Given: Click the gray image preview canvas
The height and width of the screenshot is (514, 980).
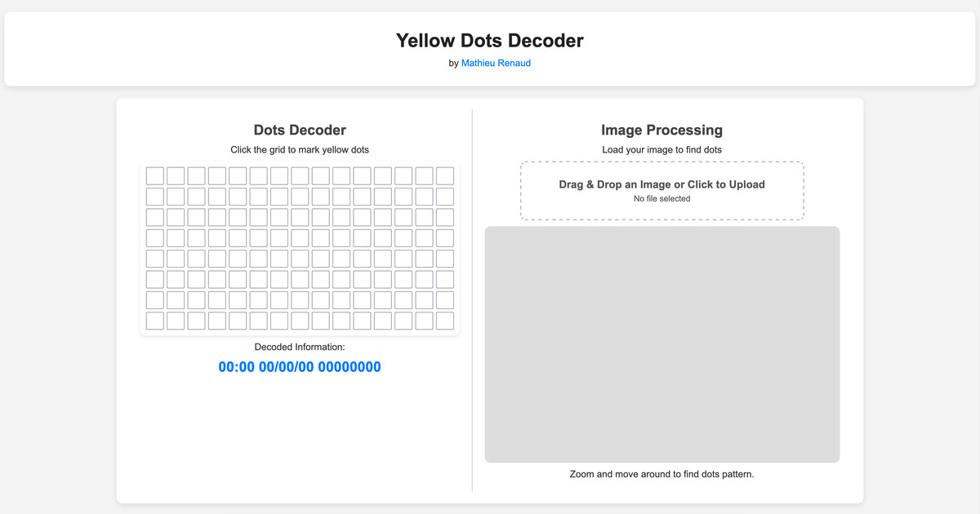Looking at the screenshot, I should (661, 344).
